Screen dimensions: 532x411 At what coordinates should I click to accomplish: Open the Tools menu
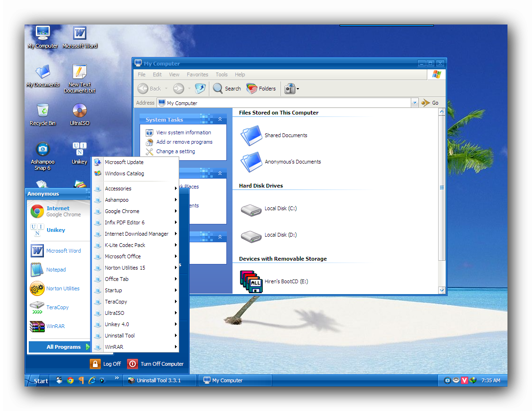(x=222, y=74)
